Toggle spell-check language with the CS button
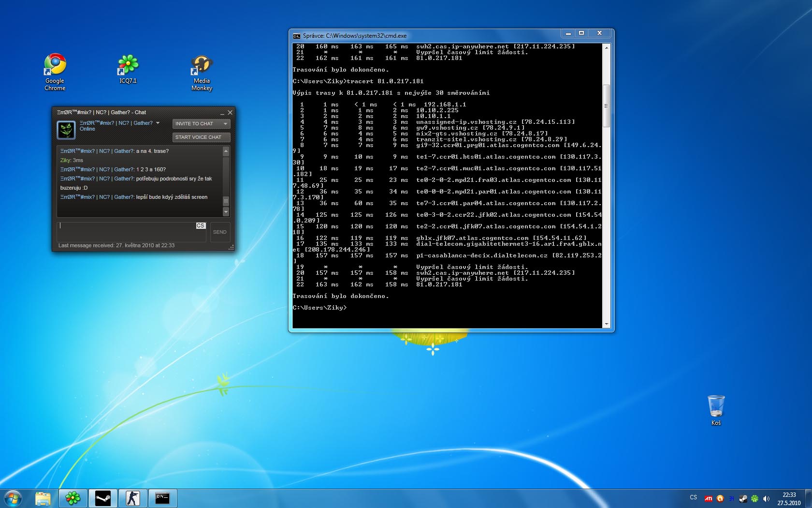Viewport: 812px width, 508px height. (200, 225)
